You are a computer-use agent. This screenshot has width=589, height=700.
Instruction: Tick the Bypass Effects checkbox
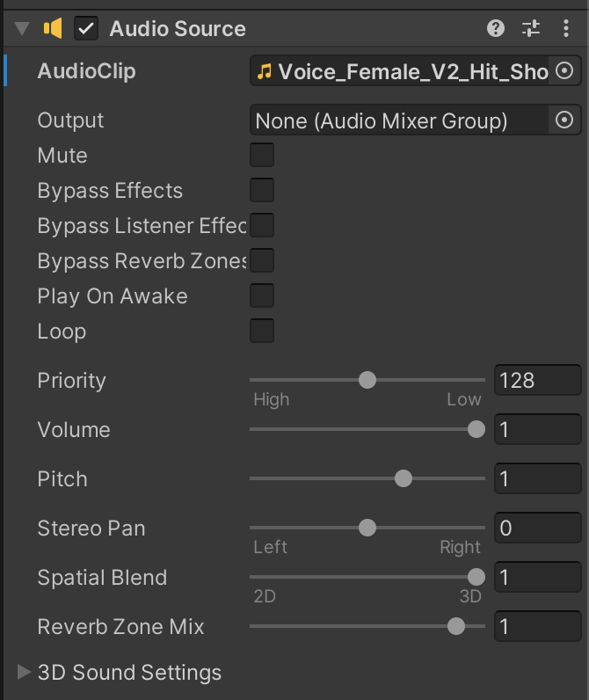(262, 191)
